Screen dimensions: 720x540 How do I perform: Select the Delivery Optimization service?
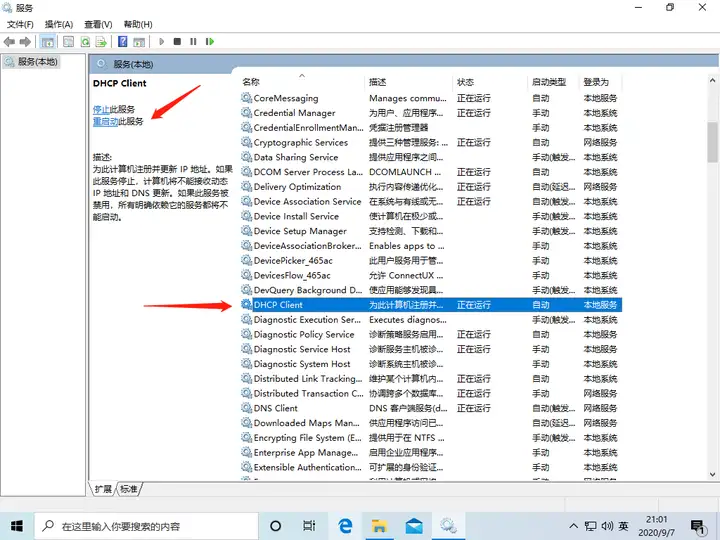click(x=431, y=187)
